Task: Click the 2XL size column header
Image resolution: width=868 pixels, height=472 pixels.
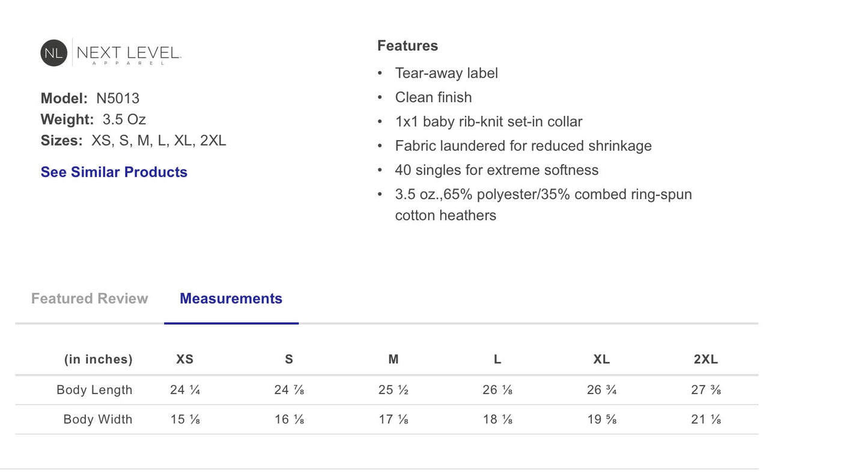Action: (x=706, y=360)
